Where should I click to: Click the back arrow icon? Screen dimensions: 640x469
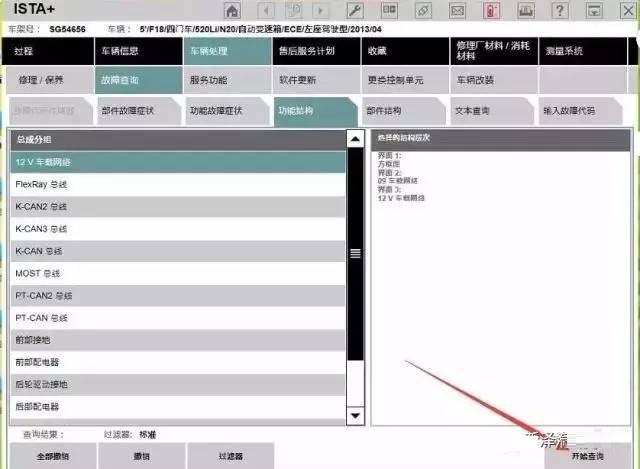coord(266,11)
